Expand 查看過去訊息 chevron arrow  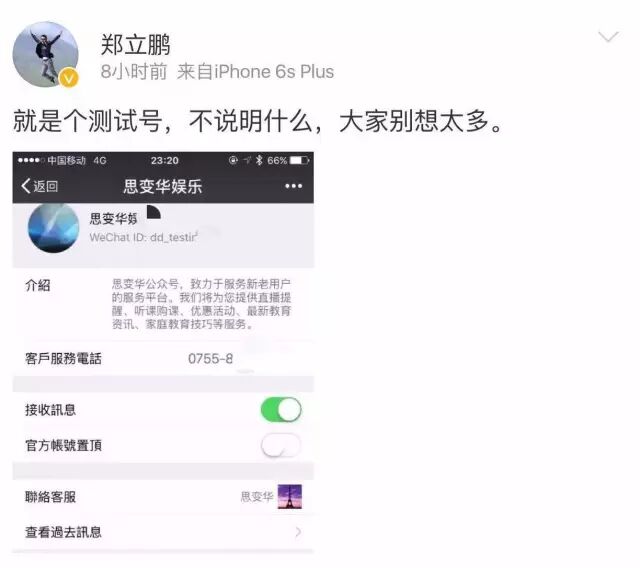click(298, 532)
